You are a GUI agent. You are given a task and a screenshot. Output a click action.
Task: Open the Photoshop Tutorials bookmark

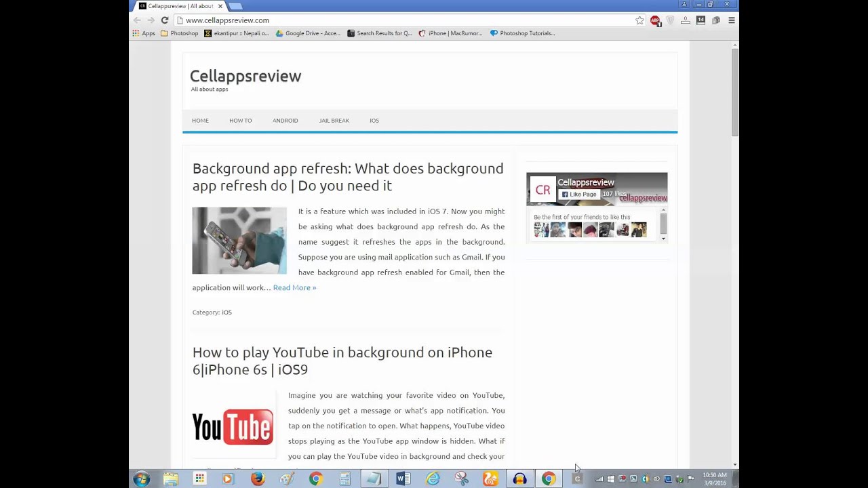pyautogui.click(x=523, y=33)
